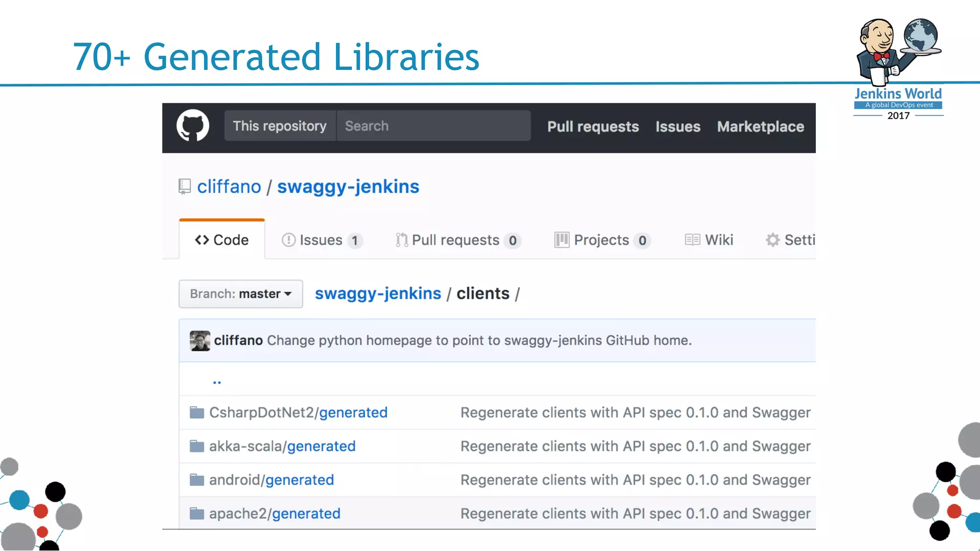Open the android/generated folder
This screenshot has width=980, height=551.
(x=272, y=480)
